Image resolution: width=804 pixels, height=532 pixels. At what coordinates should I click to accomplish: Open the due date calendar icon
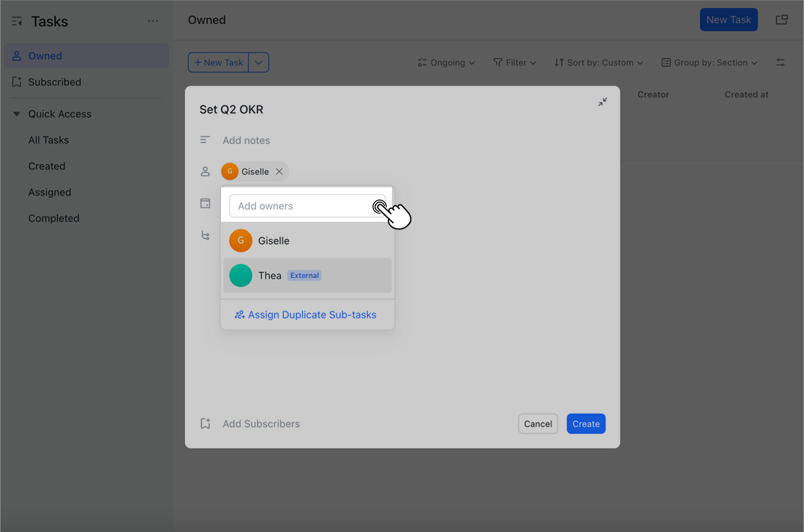point(205,203)
